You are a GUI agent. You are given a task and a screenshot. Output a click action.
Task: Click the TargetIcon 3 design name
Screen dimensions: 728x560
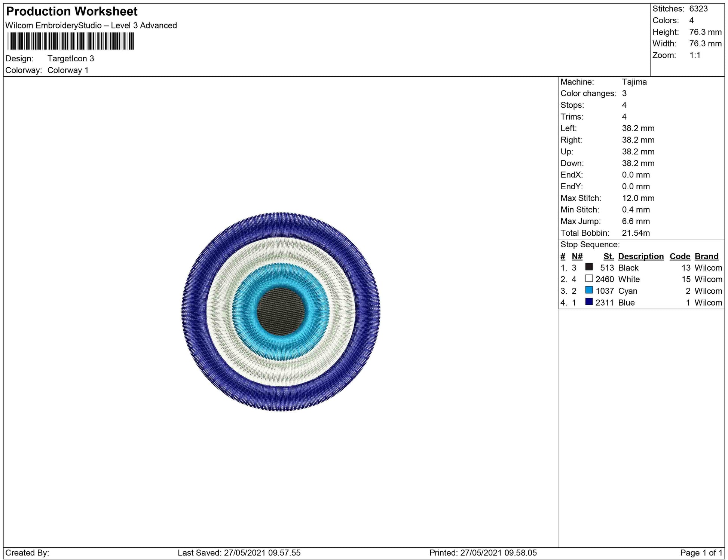coord(71,59)
